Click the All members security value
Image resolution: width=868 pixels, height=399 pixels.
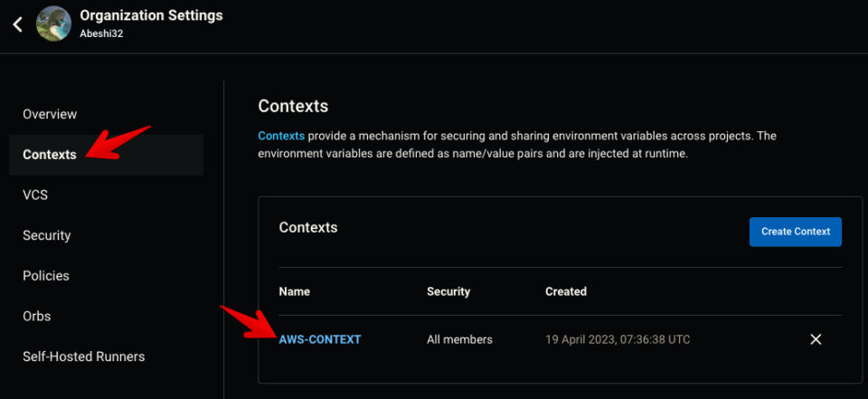click(x=459, y=339)
